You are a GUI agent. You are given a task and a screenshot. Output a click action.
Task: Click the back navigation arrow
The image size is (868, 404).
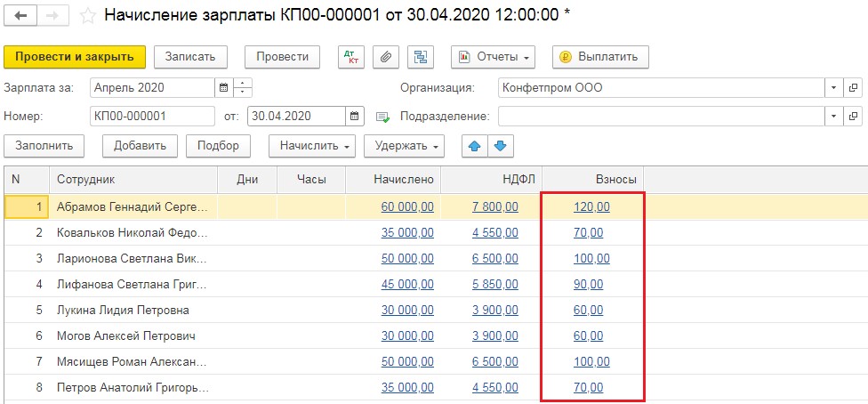[20, 16]
